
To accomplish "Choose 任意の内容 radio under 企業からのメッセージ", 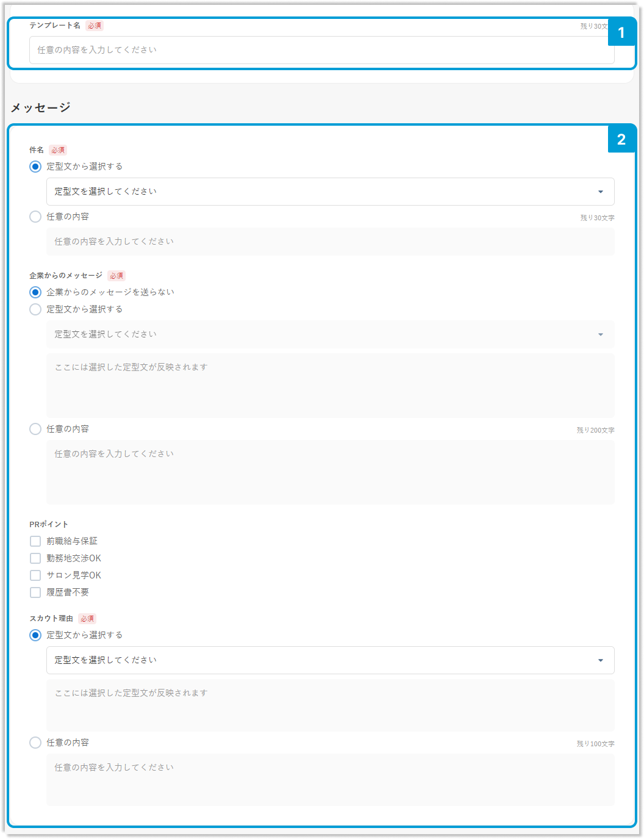I will 35,429.
